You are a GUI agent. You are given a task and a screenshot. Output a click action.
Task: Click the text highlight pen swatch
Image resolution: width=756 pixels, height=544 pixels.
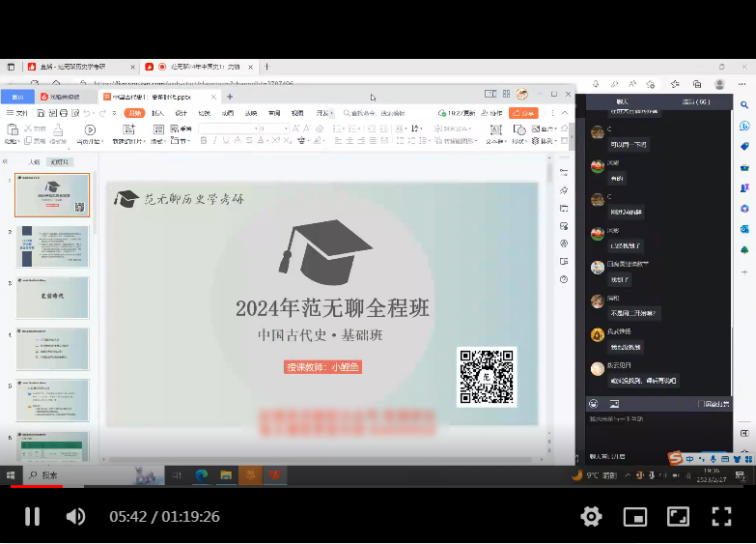point(317,140)
